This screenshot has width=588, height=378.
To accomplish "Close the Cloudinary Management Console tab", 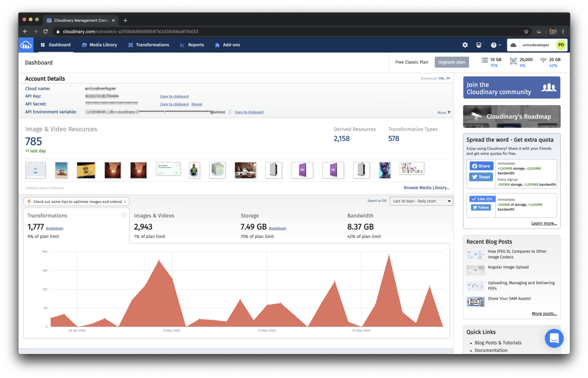I will coord(113,20).
